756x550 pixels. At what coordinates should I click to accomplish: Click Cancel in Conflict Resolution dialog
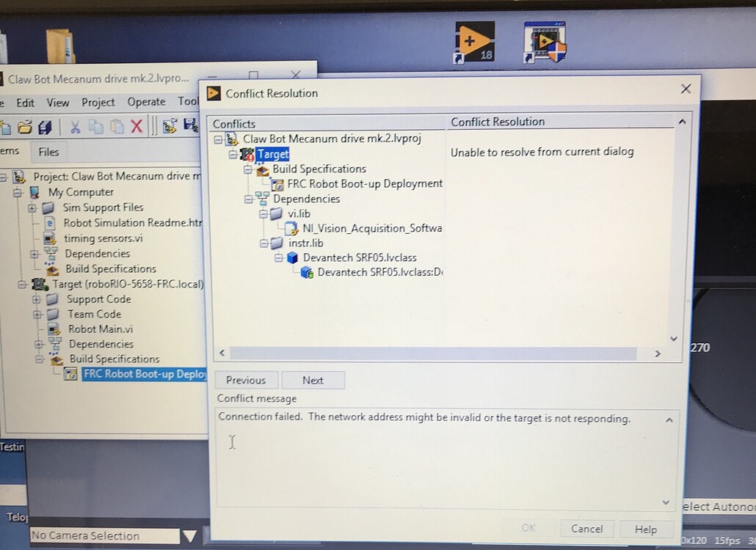point(586,529)
